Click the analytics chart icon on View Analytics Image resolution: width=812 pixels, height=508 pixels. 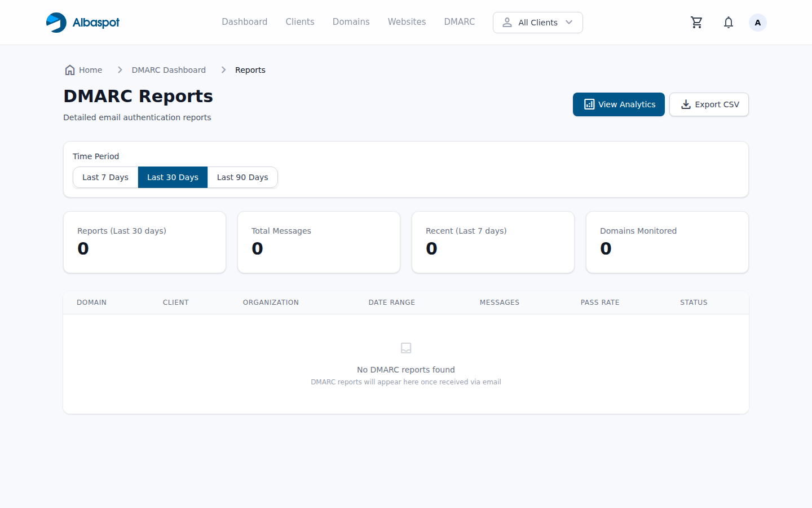tap(589, 104)
